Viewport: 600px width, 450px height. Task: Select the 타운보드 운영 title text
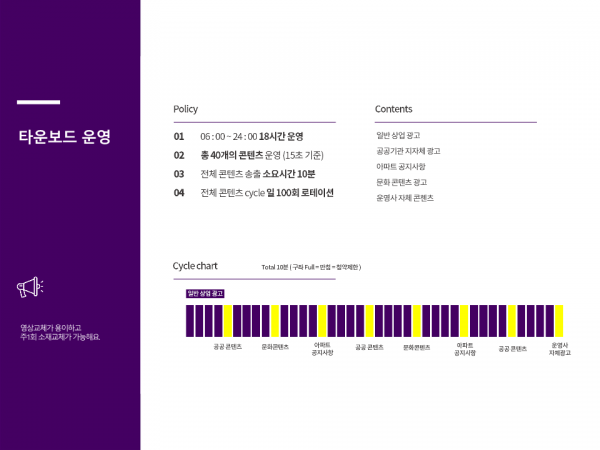(x=64, y=136)
